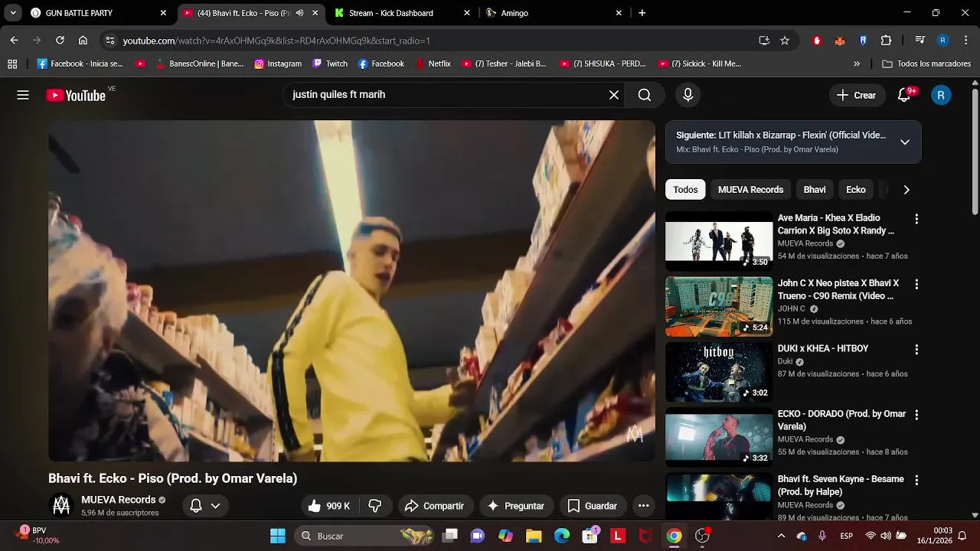Open Chrome home page button
This screenshot has height=551, width=980.
[x=83, y=41]
